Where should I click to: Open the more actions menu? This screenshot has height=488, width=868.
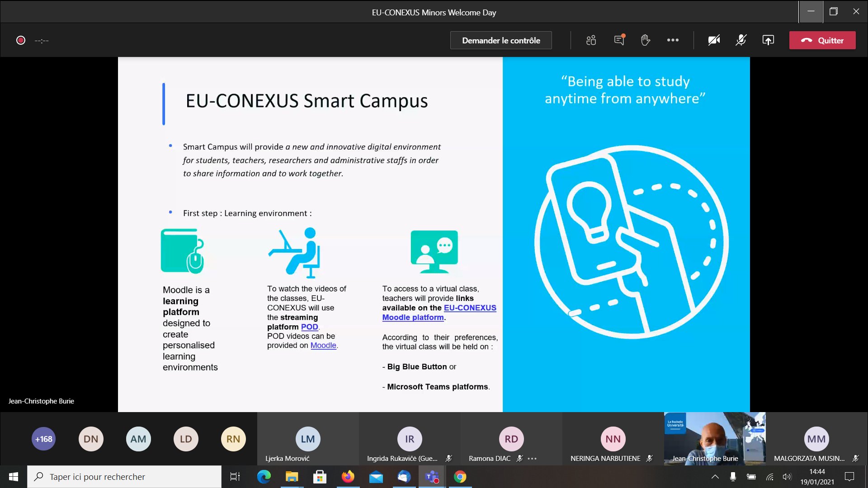point(673,40)
